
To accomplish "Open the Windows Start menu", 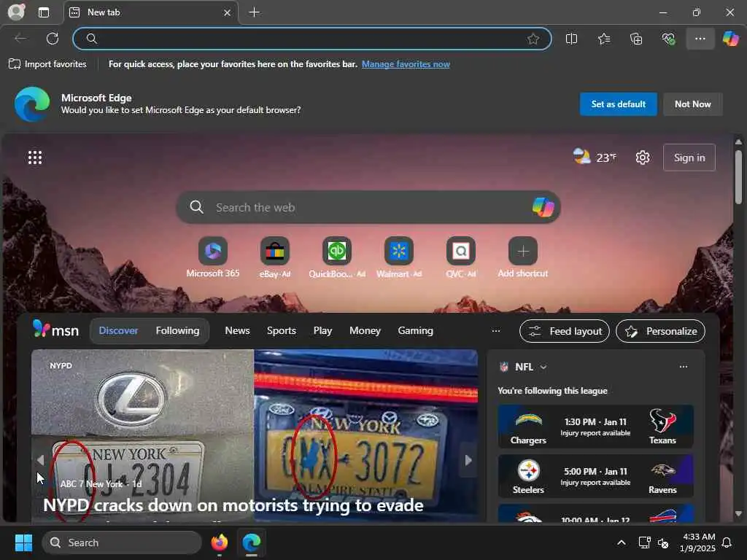I will pos(23,542).
